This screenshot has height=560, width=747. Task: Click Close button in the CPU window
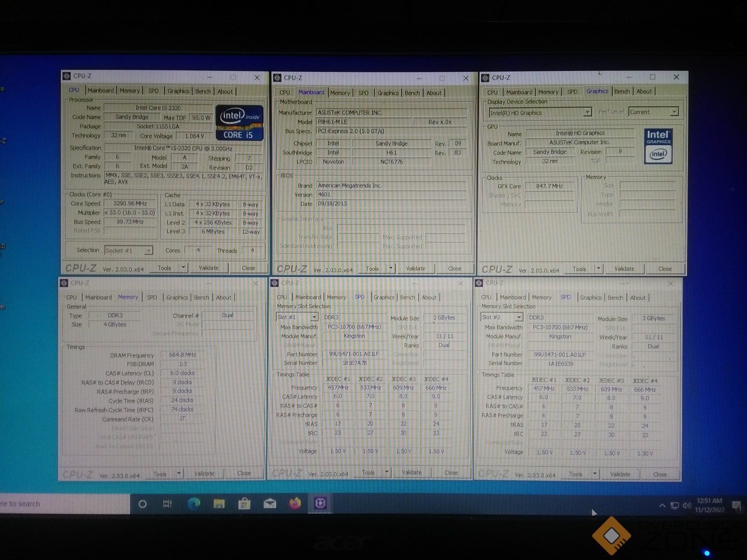pos(248,268)
